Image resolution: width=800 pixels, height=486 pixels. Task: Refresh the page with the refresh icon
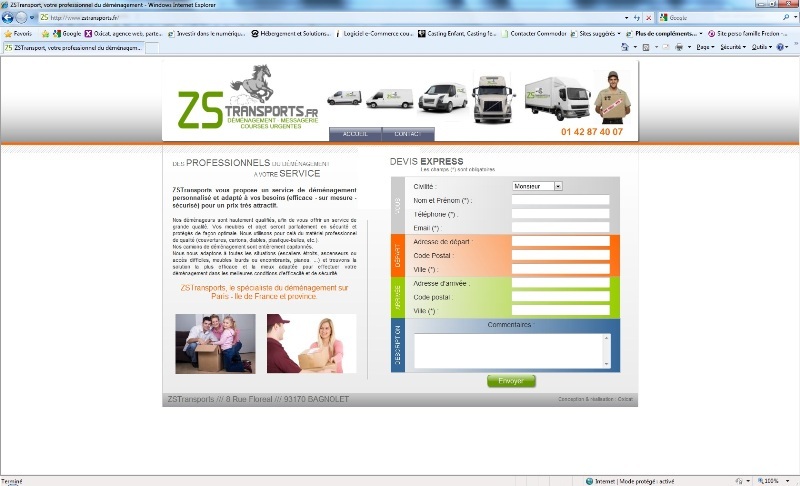click(x=637, y=18)
